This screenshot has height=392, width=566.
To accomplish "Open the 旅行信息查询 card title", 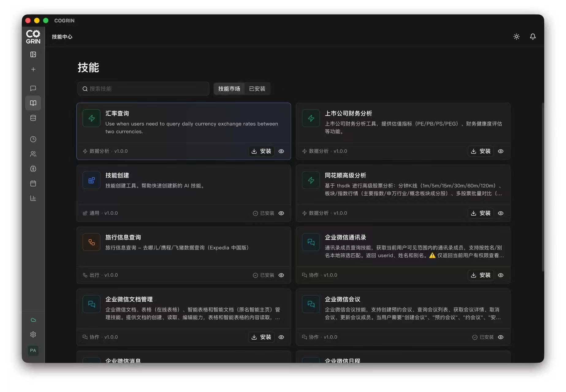I will tap(123, 237).
